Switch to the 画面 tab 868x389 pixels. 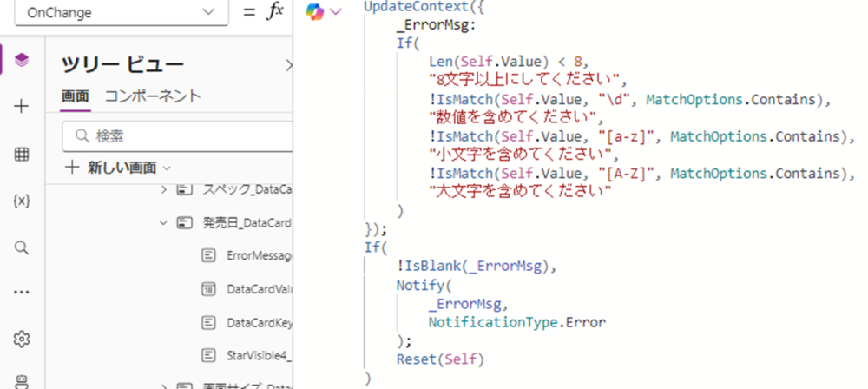click(x=75, y=96)
